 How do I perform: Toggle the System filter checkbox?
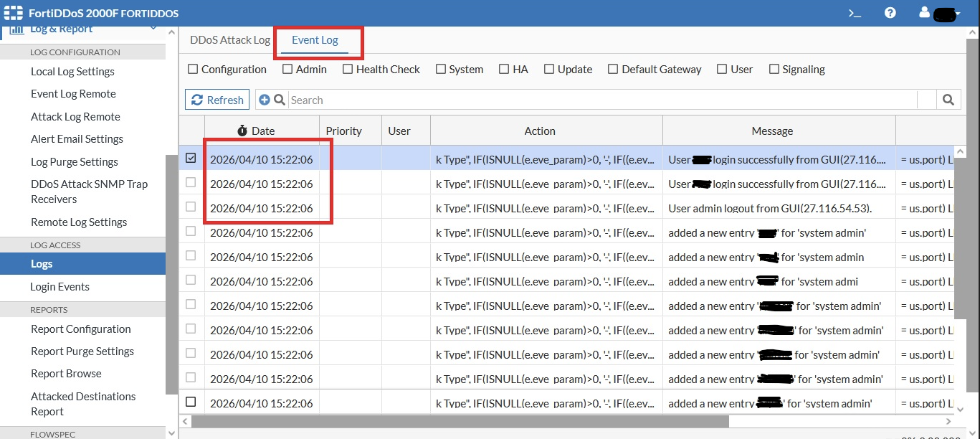coord(440,69)
